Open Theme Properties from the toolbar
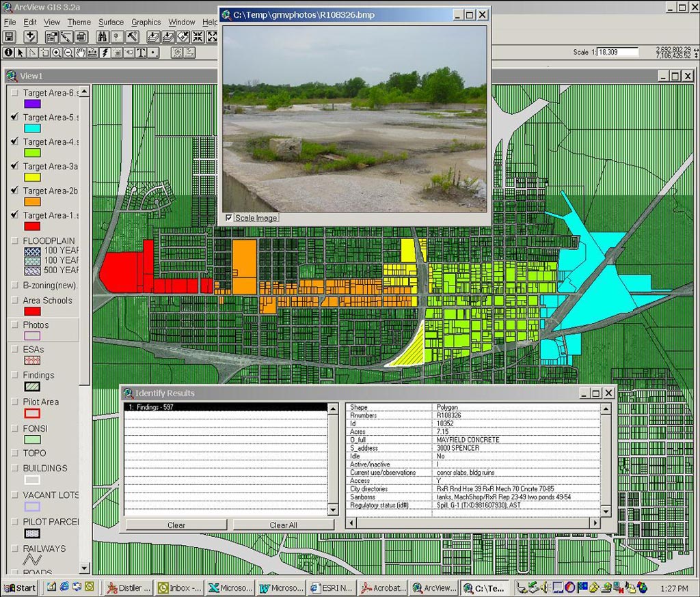The image size is (700, 597). [x=52, y=37]
